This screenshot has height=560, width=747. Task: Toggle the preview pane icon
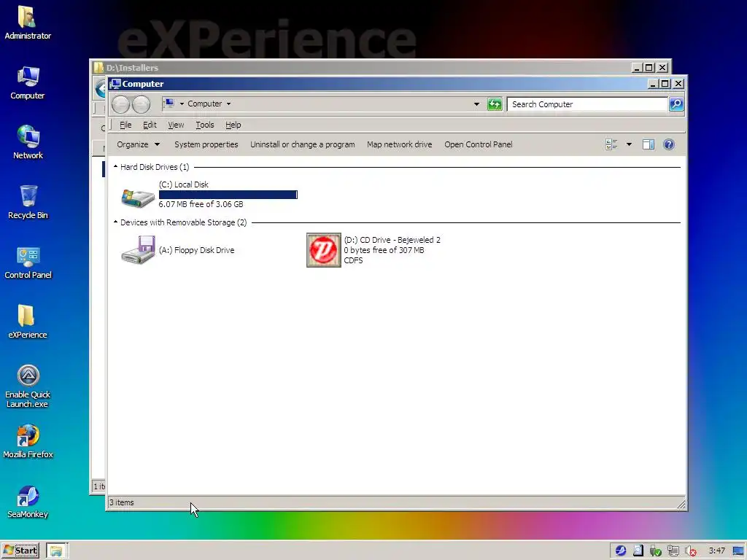pos(649,144)
